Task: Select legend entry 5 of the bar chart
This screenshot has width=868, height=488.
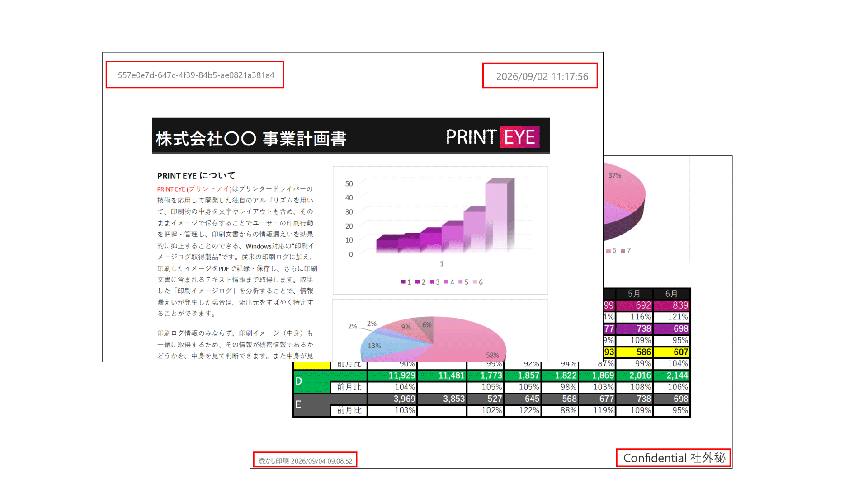Action: pos(464,282)
